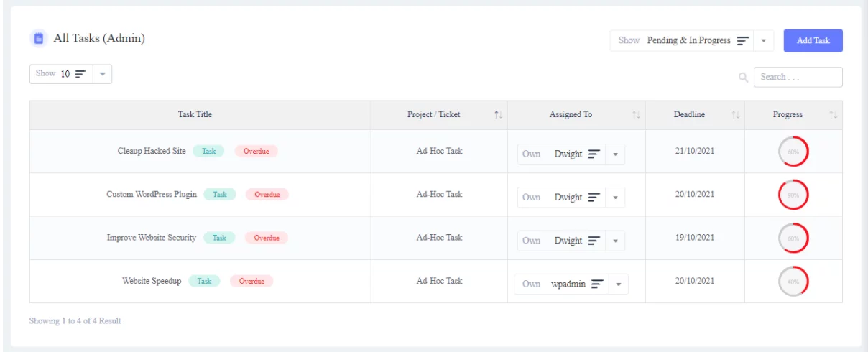Click the Task Title column header

195,115
